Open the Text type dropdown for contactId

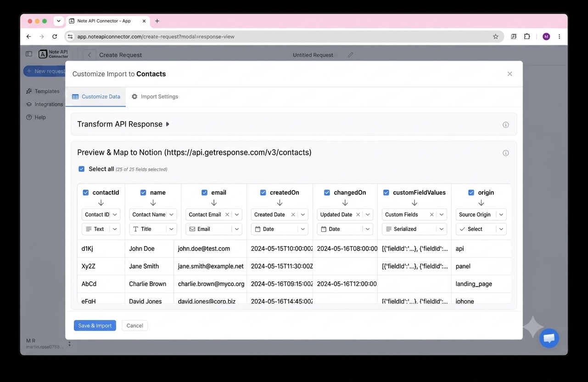pos(101,229)
